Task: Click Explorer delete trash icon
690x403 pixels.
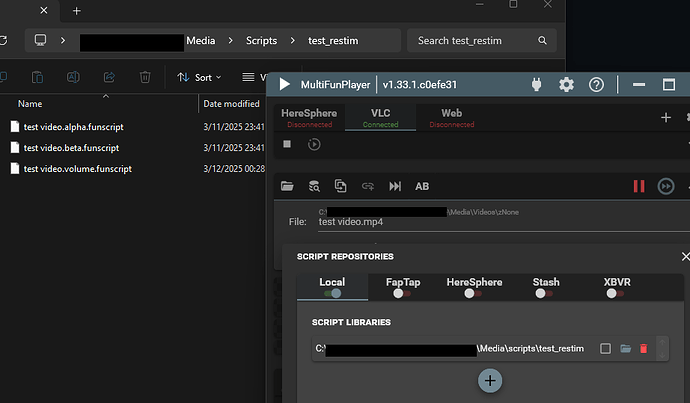Action: point(145,77)
